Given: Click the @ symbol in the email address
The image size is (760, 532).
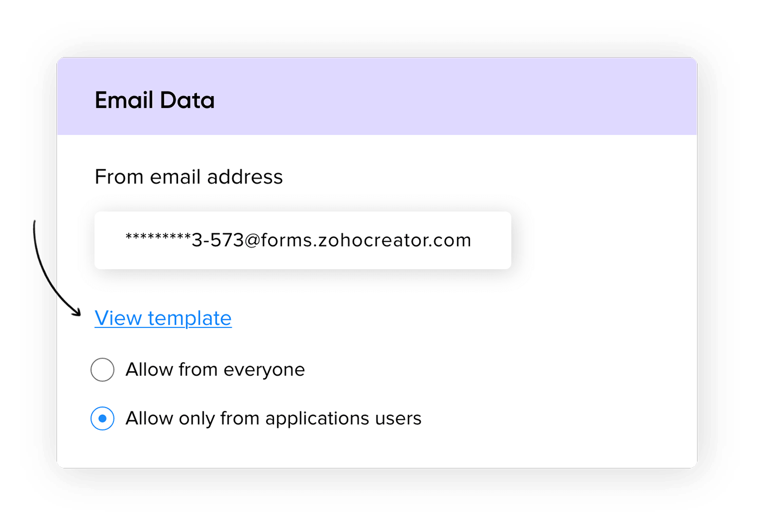Looking at the screenshot, I should click(x=252, y=240).
